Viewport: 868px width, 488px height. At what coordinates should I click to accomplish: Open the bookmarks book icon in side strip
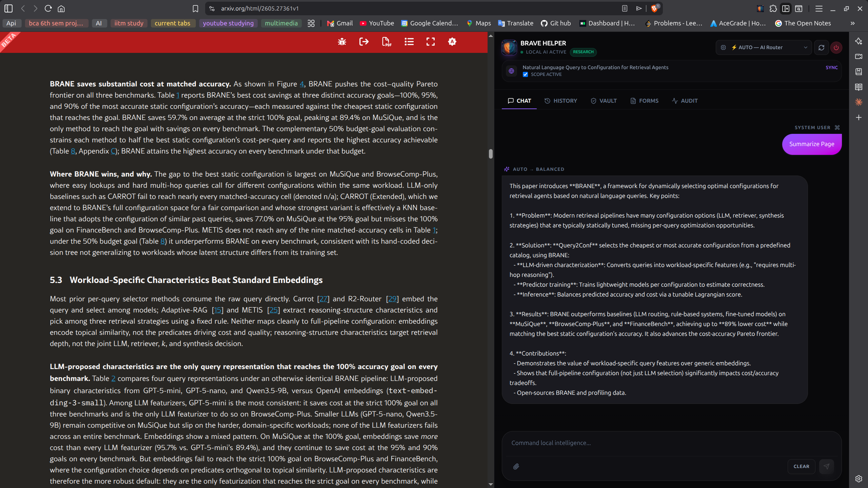(859, 72)
